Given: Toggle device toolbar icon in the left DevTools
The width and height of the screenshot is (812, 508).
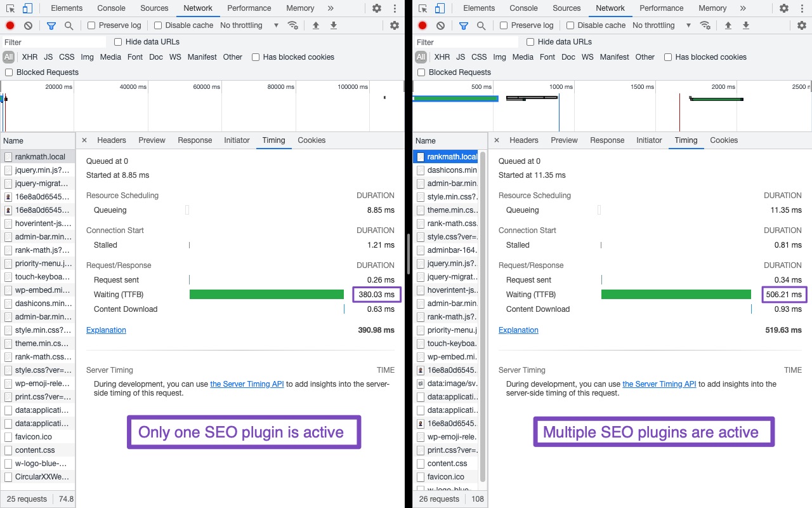Looking at the screenshot, I should click(27, 8).
